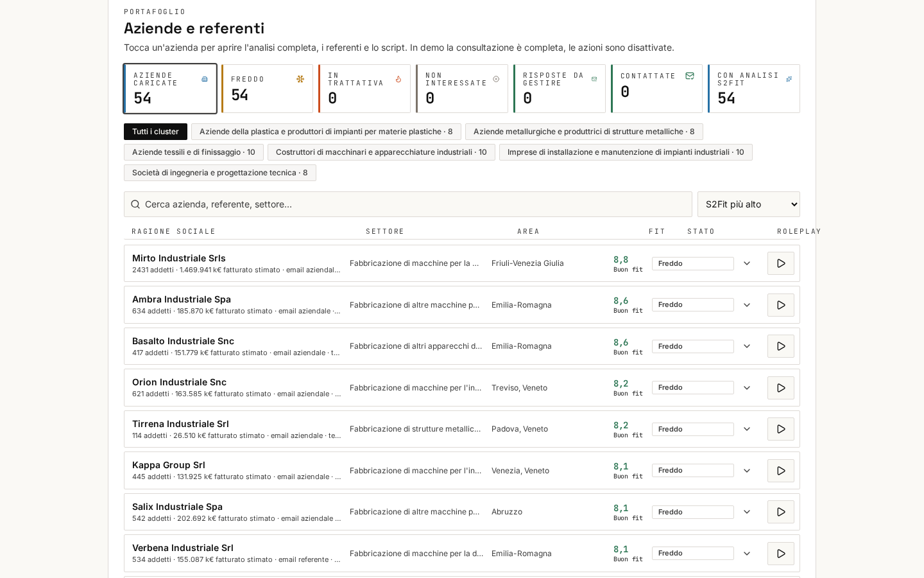924x578 pixels.
Task: Filter by Costruttori di macchinari cluster
Action: (381, 152)
